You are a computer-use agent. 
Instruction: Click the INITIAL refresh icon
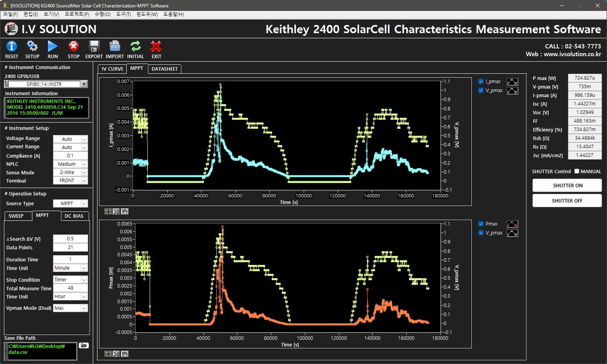pos(135,47)
